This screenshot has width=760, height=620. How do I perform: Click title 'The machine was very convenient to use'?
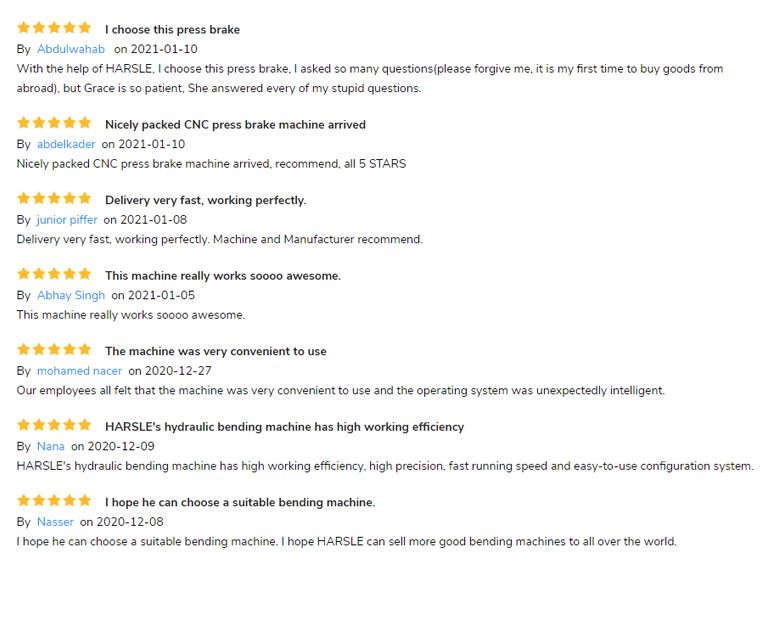tap(216, 351)
